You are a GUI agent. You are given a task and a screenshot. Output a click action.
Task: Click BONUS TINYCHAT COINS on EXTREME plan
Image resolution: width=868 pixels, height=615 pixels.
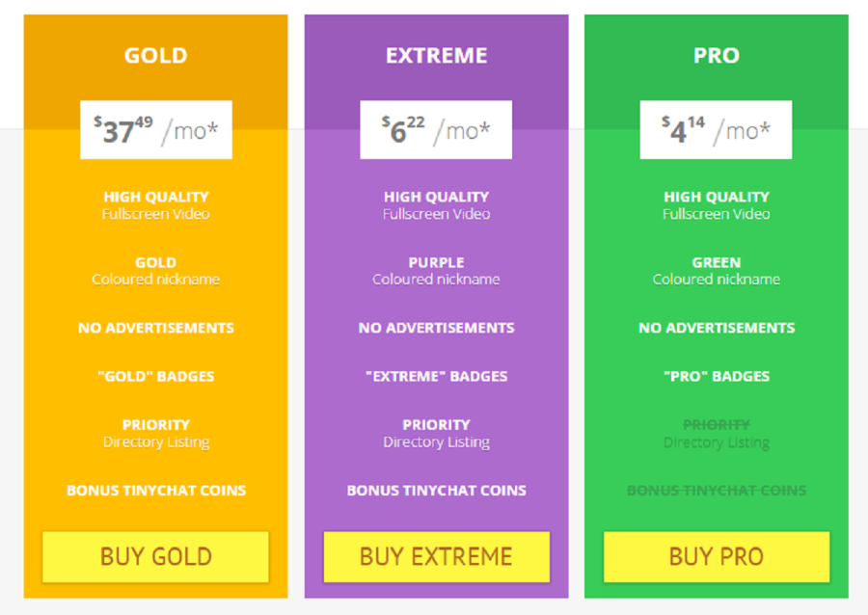coord(436,491)
